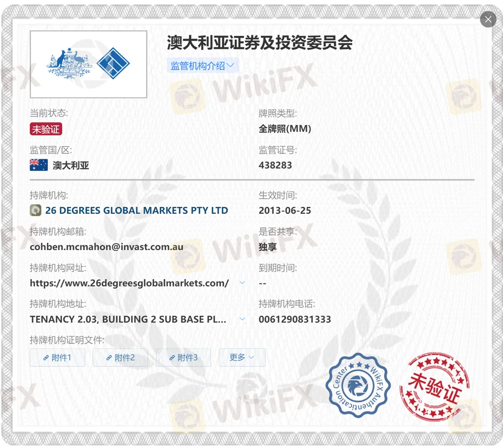The width and height of the screenshot is (503, 448).
Task: Click the 澳大利亚 country name
Action: pos(71,165)
